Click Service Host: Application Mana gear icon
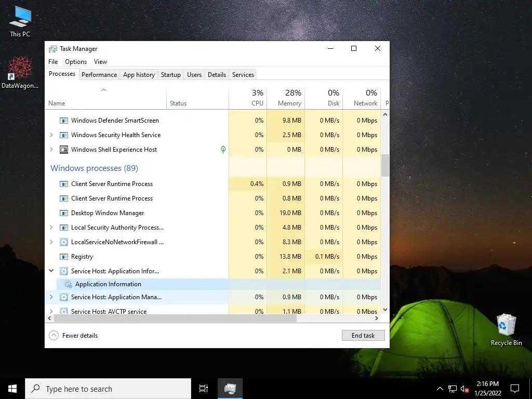The width and height of the screenshot is (532, 399). coord(64,297)
